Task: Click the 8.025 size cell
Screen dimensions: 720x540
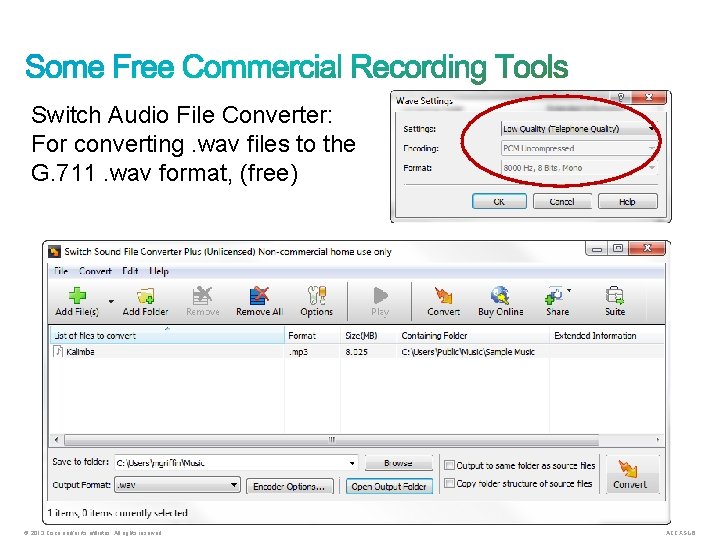Action: (356, 352)
